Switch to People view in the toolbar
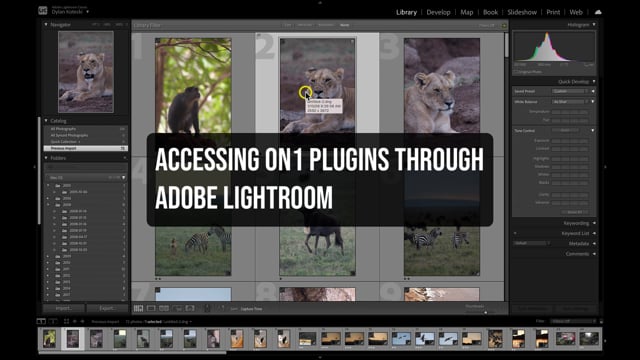Image resolution: width=640 pixels, height=360 pixels. pyautogui.click(x=190, y=308)
